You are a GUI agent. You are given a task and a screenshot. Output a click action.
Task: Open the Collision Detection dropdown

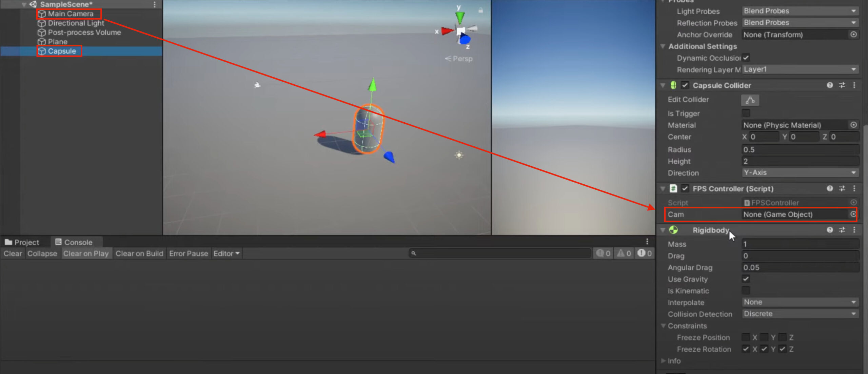(800, 314)
